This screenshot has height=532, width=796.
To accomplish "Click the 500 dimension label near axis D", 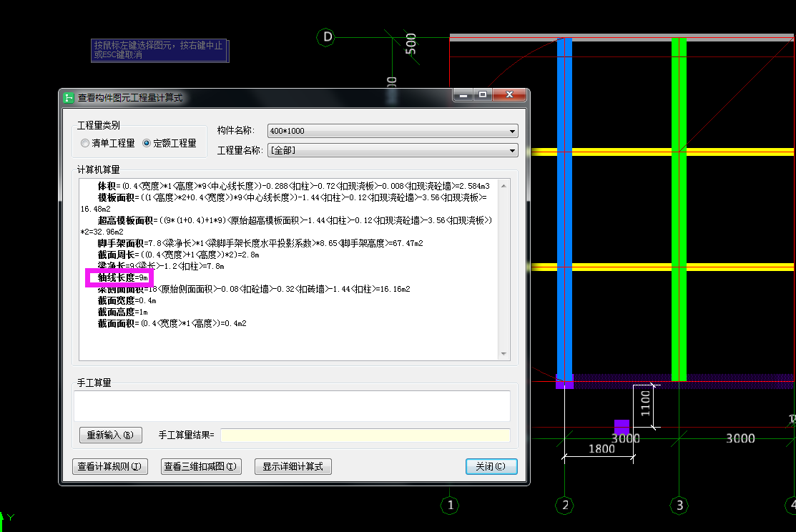I will click(x=411, y=44).
